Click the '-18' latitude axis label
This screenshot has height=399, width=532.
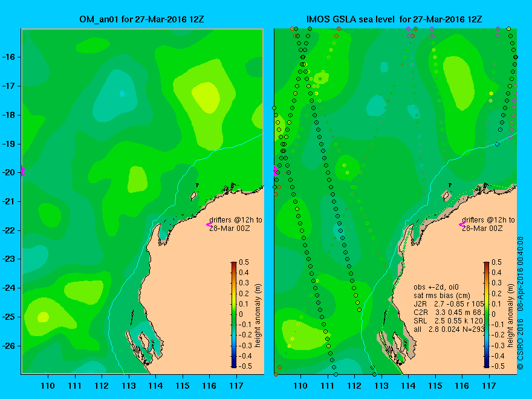tap(8, 115)
